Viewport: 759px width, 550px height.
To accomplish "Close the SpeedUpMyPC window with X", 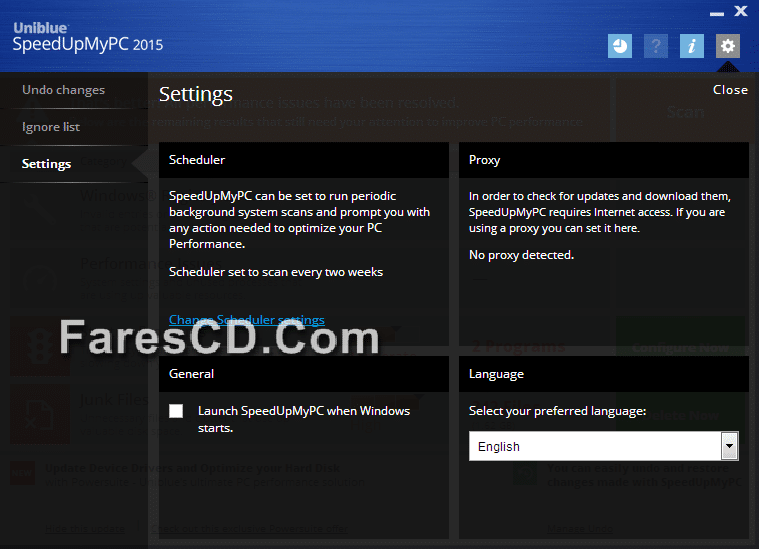I will [741, 11].
